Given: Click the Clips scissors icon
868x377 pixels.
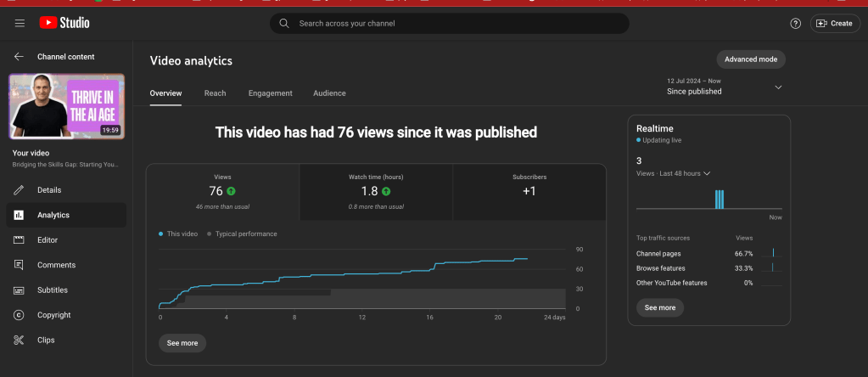Looking at the screenshot, I should (19, 340).
